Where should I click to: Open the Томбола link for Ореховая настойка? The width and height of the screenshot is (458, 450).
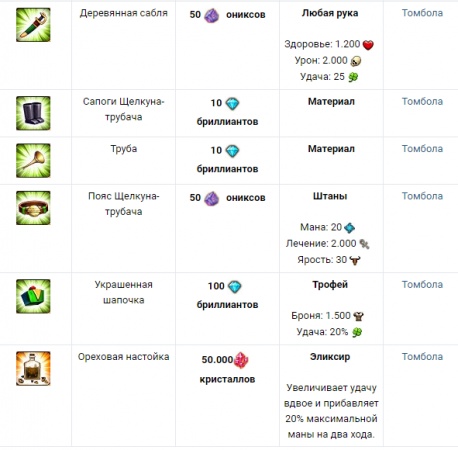(x=422, y=356)
